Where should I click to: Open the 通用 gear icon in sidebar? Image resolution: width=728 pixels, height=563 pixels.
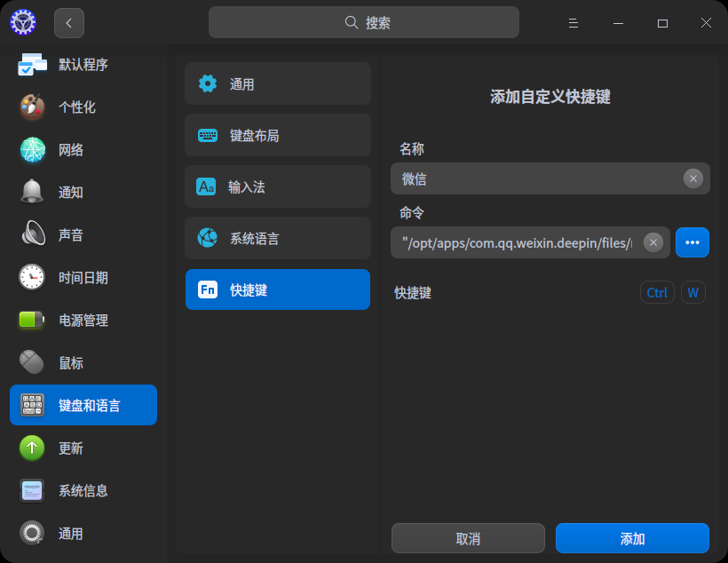(x=32, y=533)
